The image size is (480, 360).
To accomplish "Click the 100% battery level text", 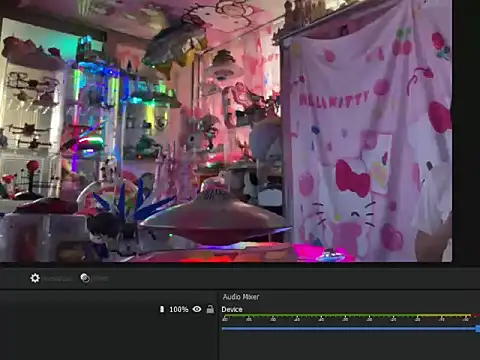I will pyautogui.click(x=179, y=309).
